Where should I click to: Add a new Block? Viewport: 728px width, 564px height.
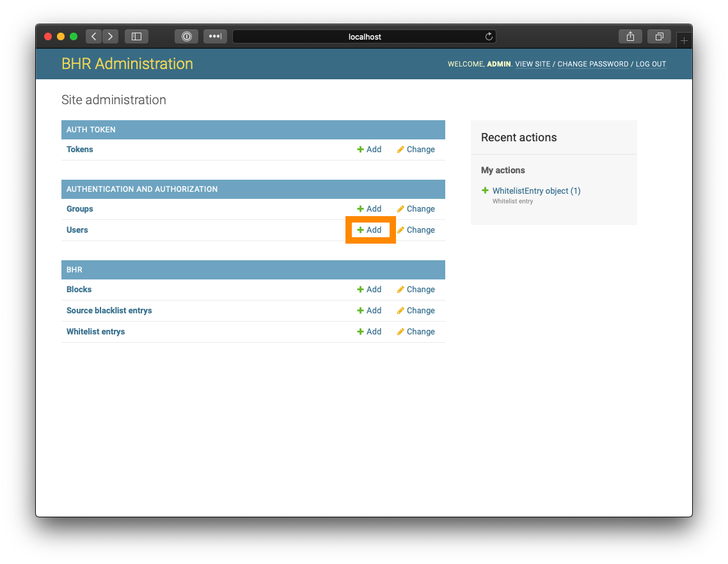tap(369, 289)
